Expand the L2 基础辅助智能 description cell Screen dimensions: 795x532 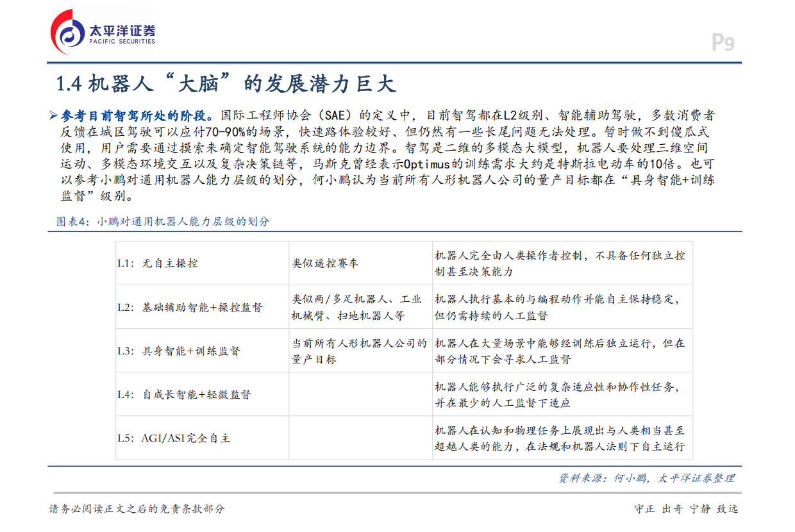561,307
